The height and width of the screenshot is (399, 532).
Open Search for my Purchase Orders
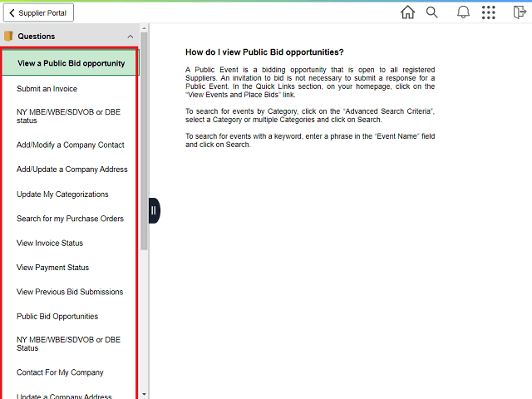[70, 219]
